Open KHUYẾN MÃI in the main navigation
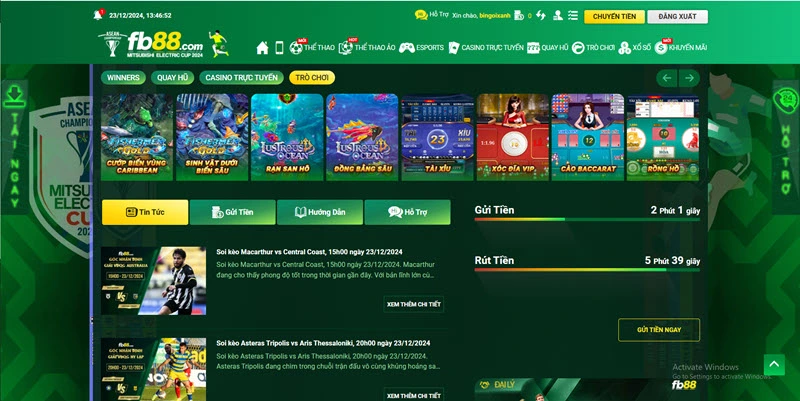 (x=681, y=47)
